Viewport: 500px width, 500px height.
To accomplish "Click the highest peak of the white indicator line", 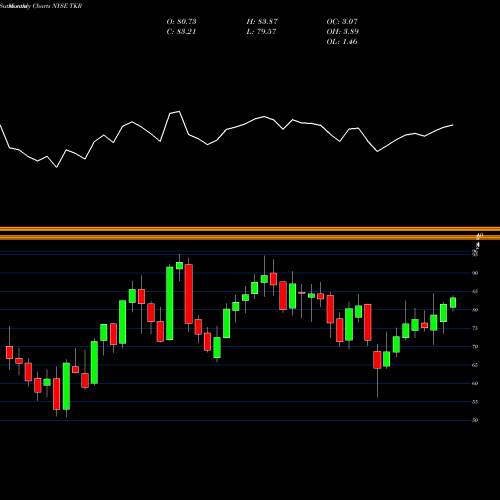I will pyautogui.click(x=179, y=111).
